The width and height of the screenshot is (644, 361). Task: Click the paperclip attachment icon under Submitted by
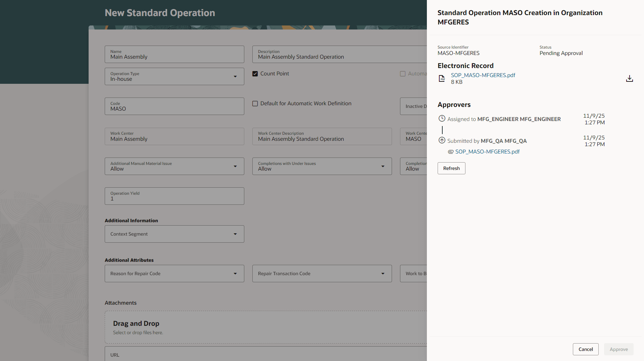(x=450, y=152)
